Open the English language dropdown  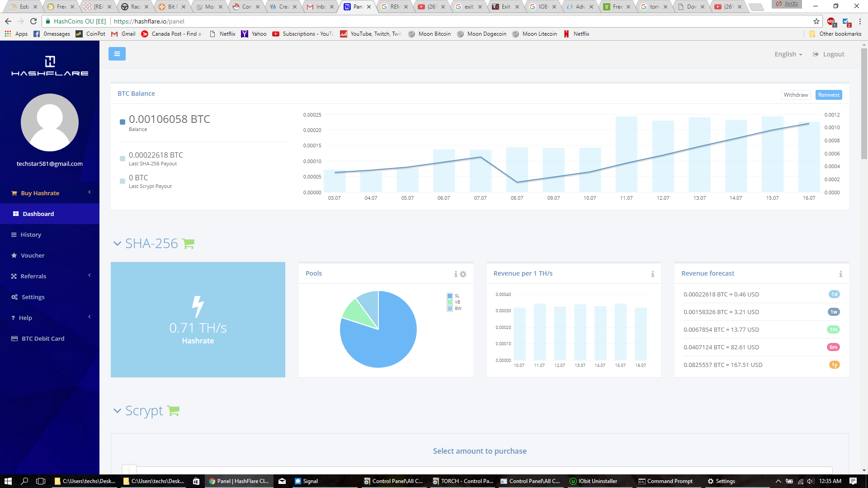coord(788,54)
